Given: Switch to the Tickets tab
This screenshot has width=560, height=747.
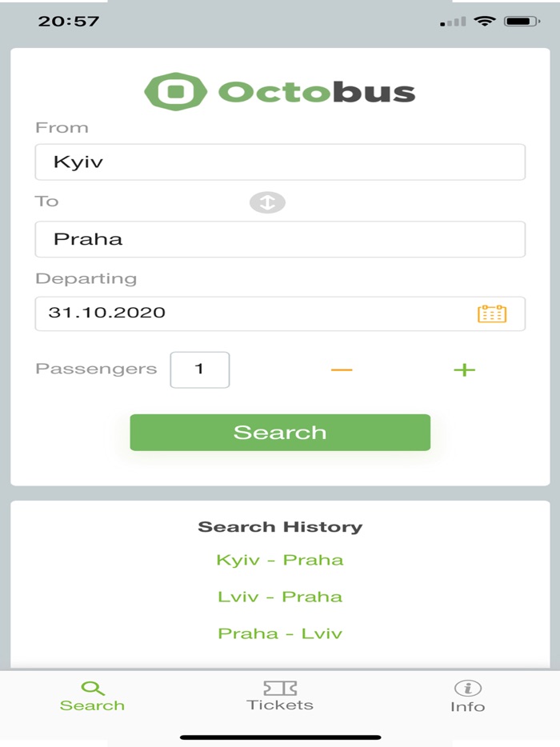Looking at the screenshot, I should (280, 696).
